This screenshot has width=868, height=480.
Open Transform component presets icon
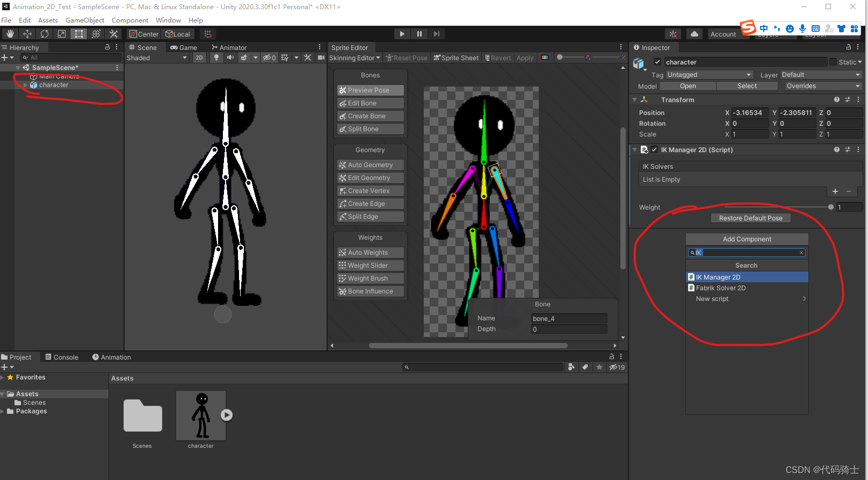click(848, 99)
